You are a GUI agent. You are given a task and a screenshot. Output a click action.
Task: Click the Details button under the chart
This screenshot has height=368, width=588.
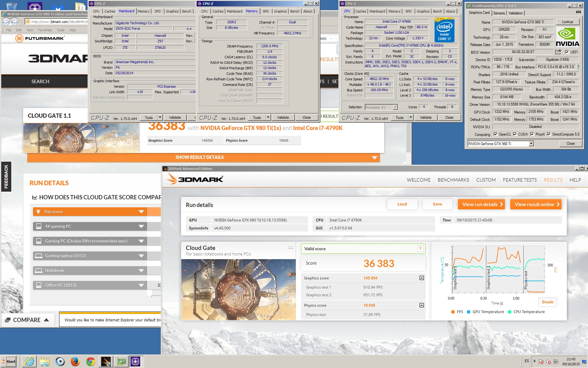[x=548, y=302]
